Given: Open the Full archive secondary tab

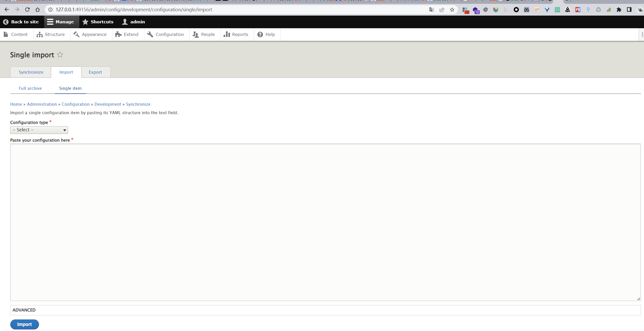Looking at the screenshot, I should click(30, 88).
